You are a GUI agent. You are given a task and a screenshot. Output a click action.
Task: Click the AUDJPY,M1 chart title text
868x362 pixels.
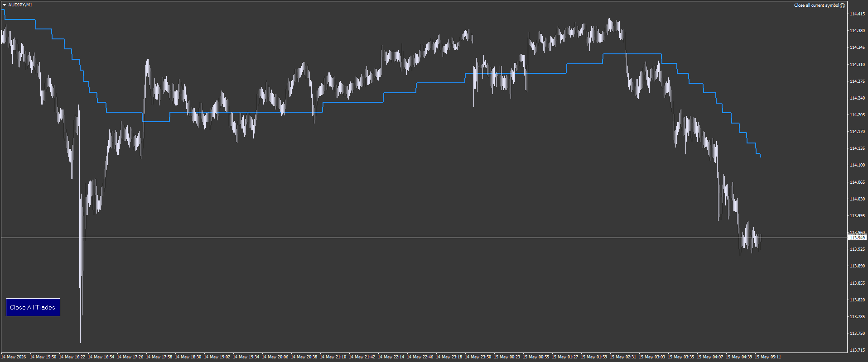20,5
